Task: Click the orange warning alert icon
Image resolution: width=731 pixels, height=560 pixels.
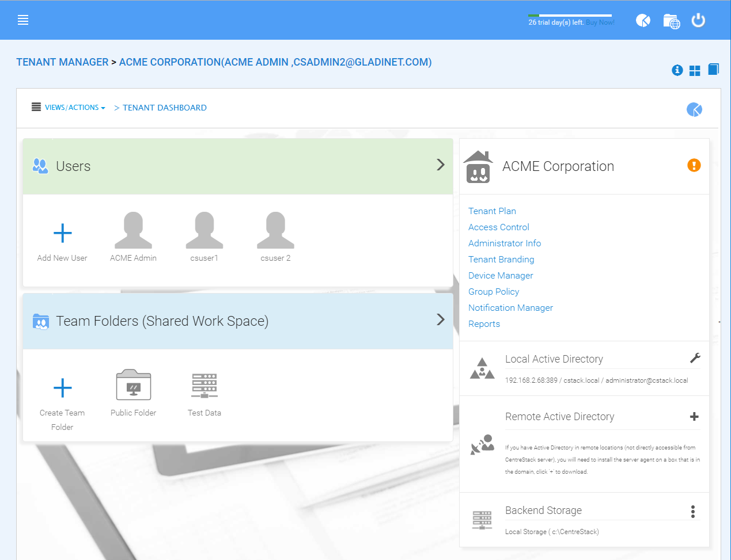Action: 694,166
